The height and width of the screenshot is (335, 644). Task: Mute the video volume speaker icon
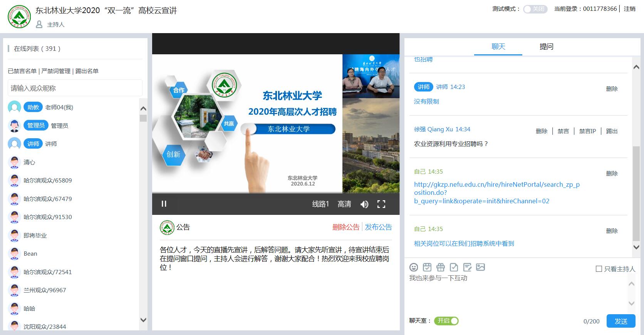tap(364, 204)
